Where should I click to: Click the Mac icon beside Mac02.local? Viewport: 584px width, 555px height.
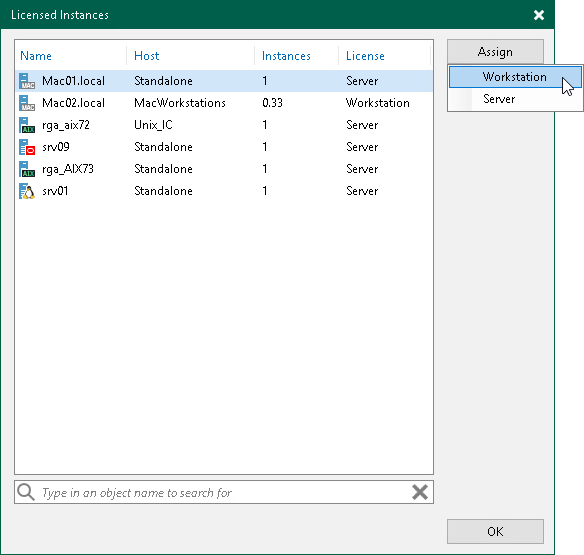click(27, 103)
